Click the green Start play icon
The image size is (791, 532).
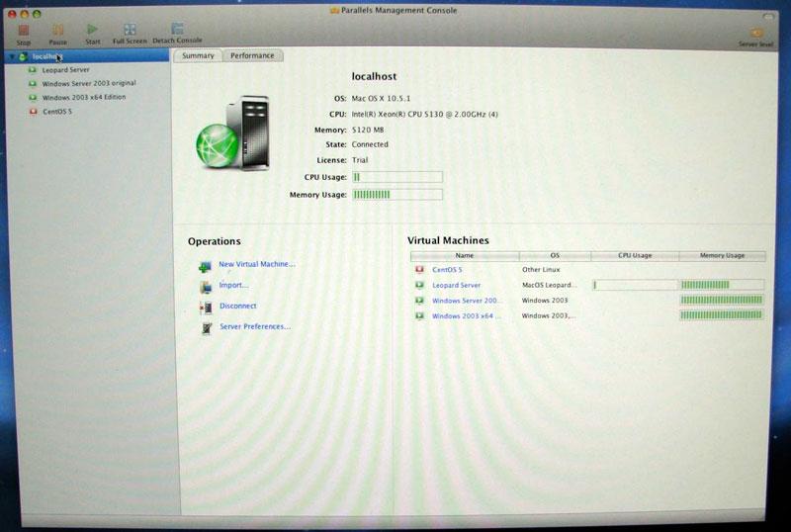[x=92, y=30]
